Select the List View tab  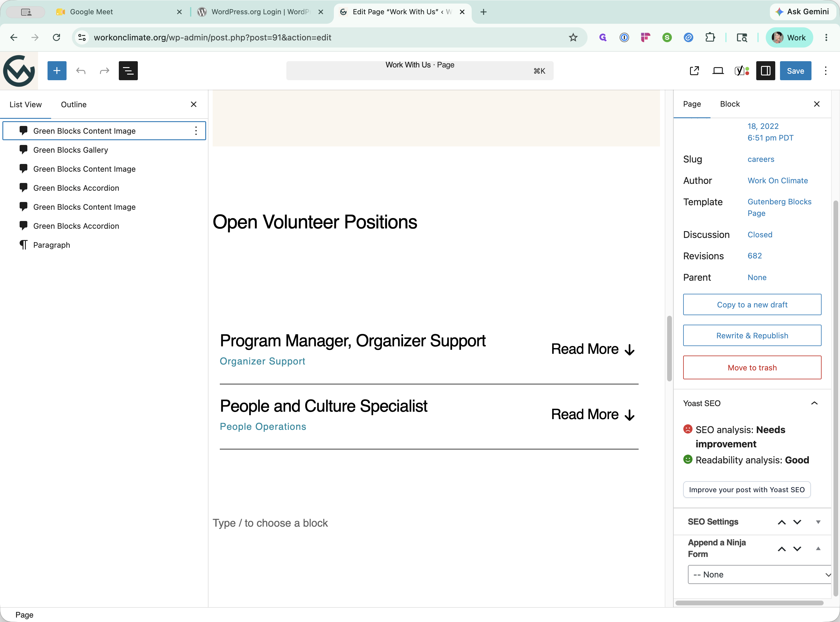click(26, 104)
